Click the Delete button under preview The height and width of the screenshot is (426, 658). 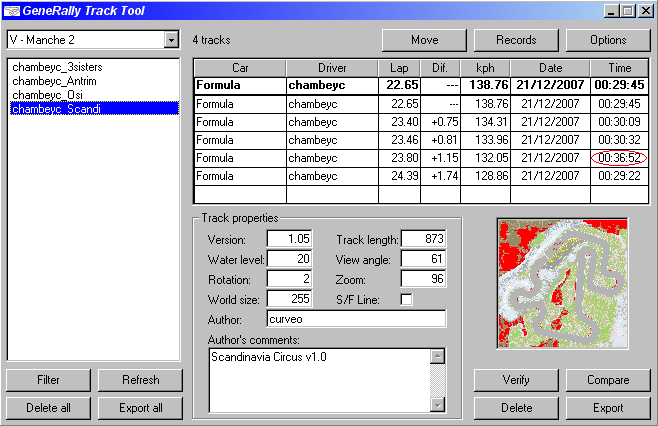tap(516, 408)
